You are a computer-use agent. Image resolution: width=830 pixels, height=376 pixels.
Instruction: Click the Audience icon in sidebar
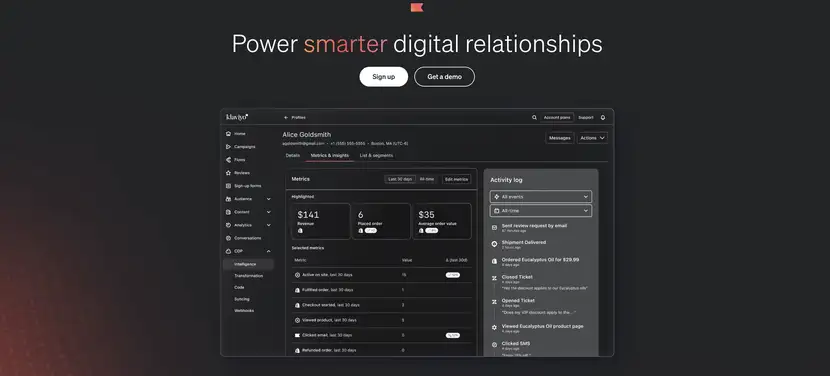(228, 199)
